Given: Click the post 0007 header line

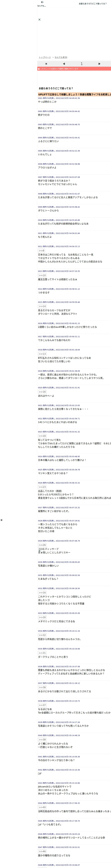Looking at the screenshot, I should 59,177.
